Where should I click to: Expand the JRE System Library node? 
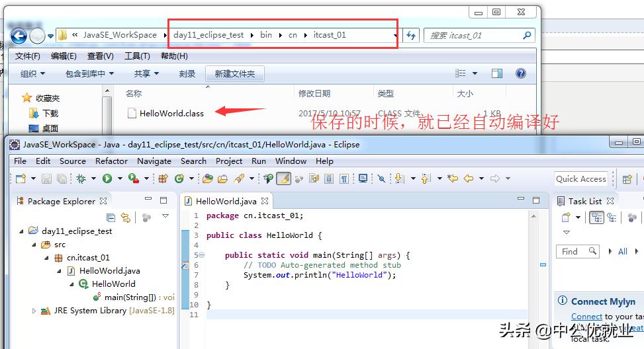[x=34, y=311]
